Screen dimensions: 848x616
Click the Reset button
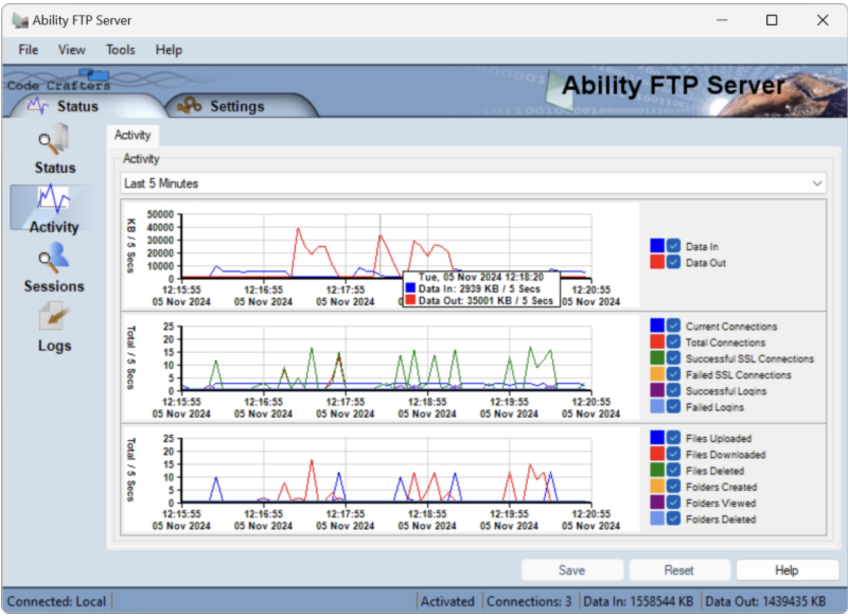(679, 570)
